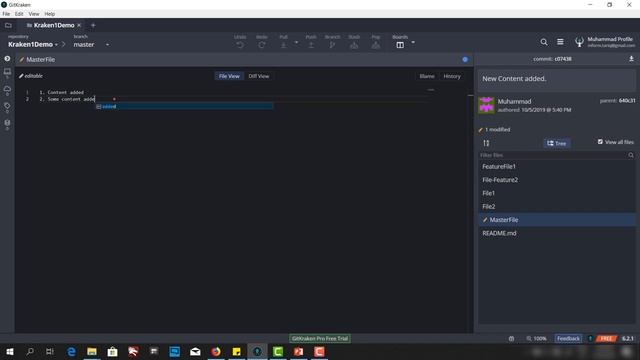Click the commit message New Content added

click(x=514, y=79)
